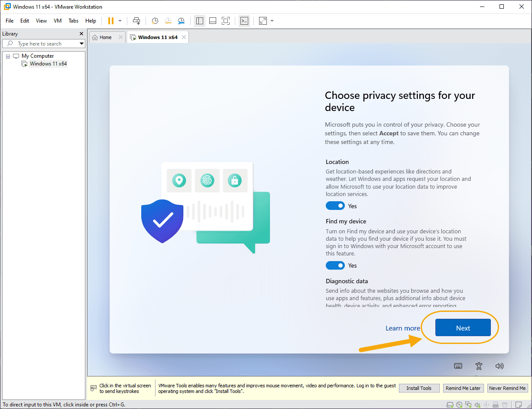Click the Diagnostic data heading
Image resolution: width=532 pixels, height=409 pixels.
point(347,281)
